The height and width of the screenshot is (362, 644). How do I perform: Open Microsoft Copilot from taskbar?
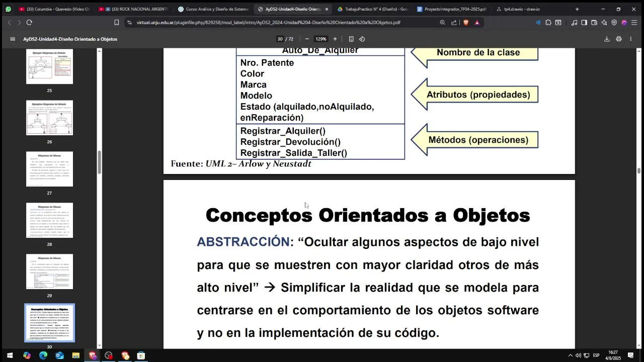[27, 355]
